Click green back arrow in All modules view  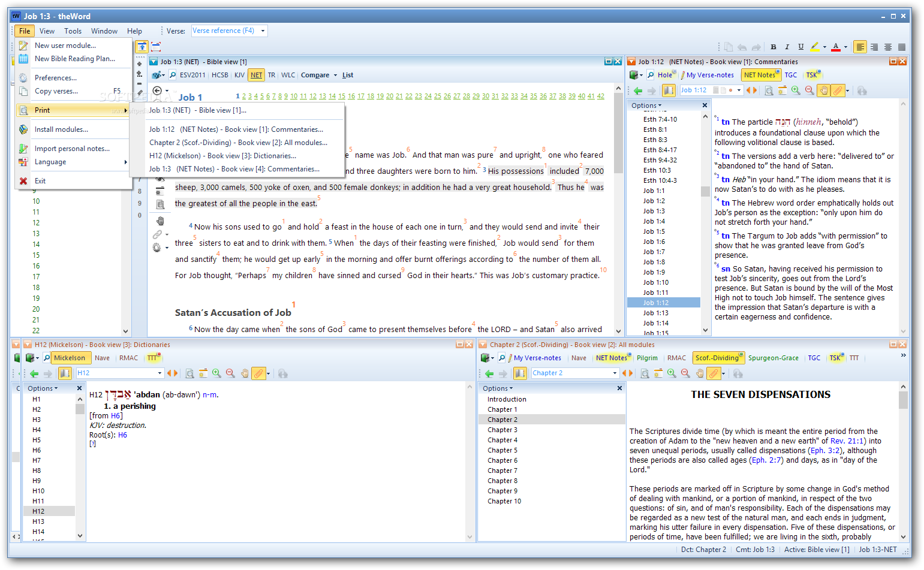point(489,373)
